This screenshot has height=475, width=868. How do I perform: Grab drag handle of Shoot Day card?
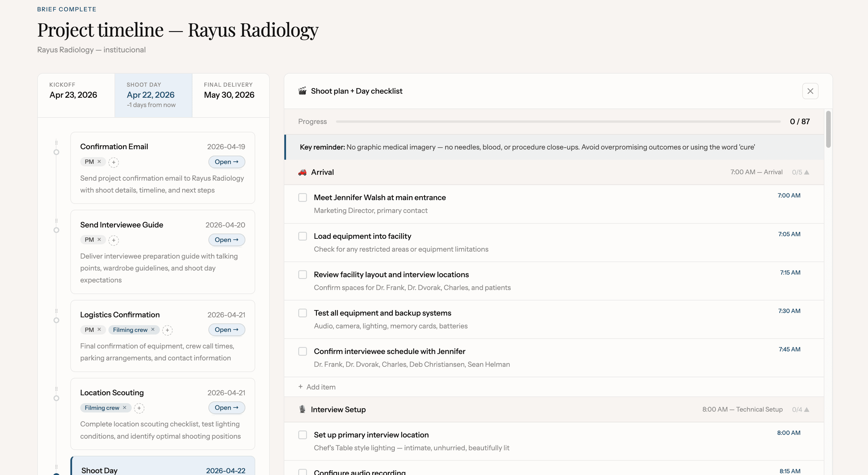point(56,467)
